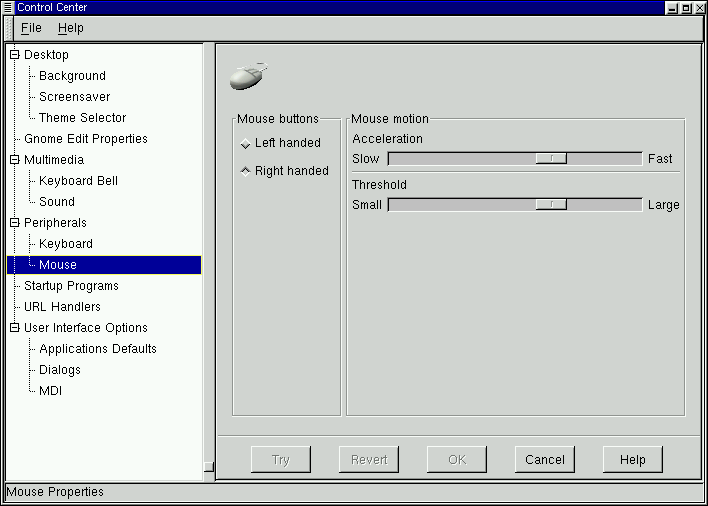
Task: Click the Peripherals category label
Action: [x=55, y=223]
